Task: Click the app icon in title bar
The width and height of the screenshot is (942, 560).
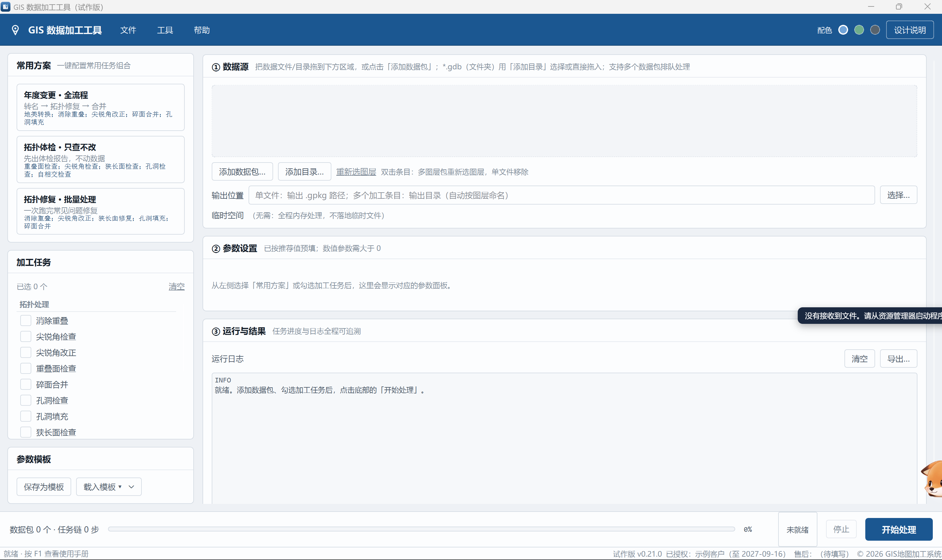Action: click(x=6, y=7)
